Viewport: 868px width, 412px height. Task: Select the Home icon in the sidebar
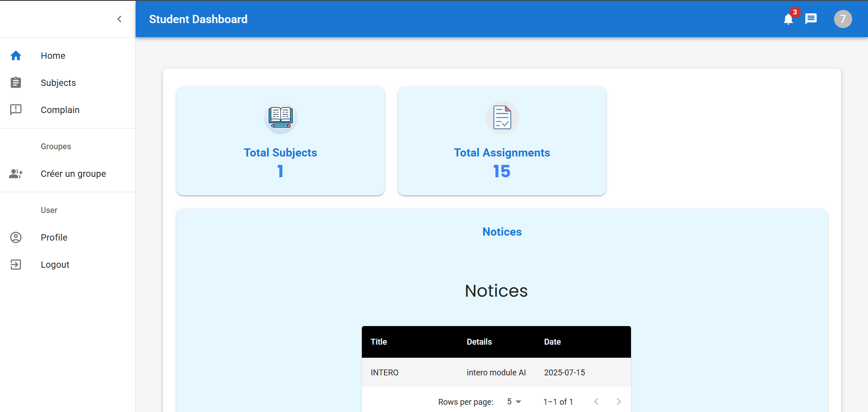click(x=16, y=55)
